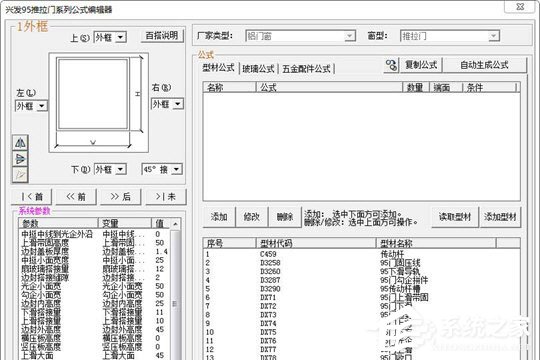540x360 pixels.
Task: Click the 添加 formula button
Action: [x=219, y=217]
